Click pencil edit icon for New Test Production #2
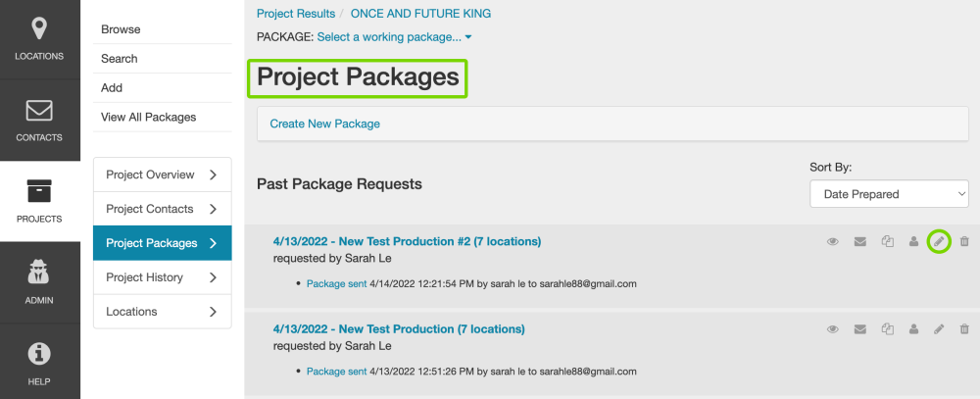This screenshot has width=980, height=399. click(x=939, y=241)
